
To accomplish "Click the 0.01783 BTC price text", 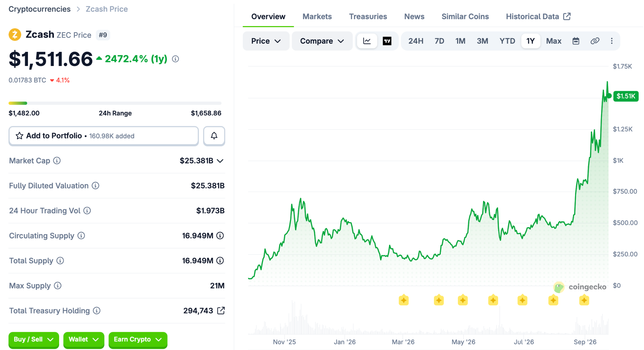I will click(27, 80).
